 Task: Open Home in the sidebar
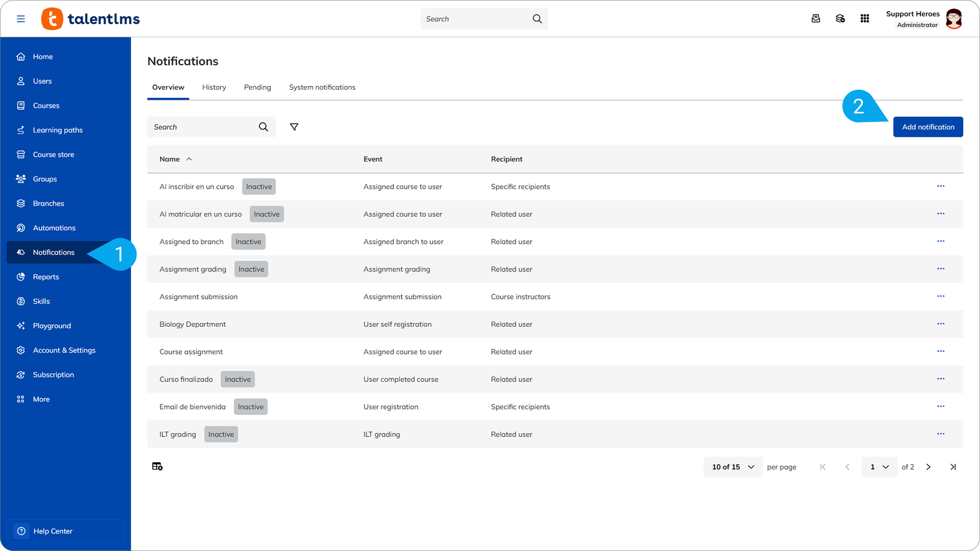tap(66, 57)
